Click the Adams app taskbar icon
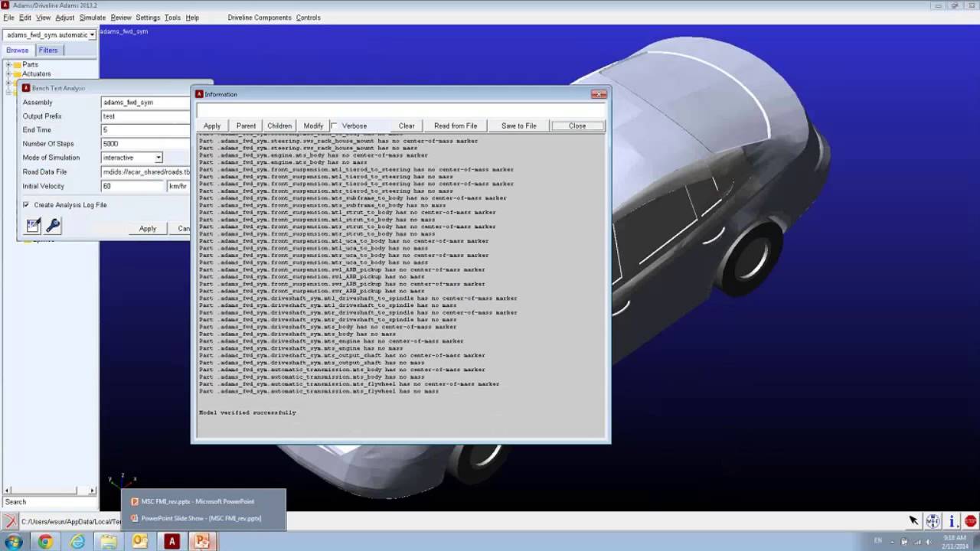Image resolution: width=980 pixels, height=551 pixels. 171,542
